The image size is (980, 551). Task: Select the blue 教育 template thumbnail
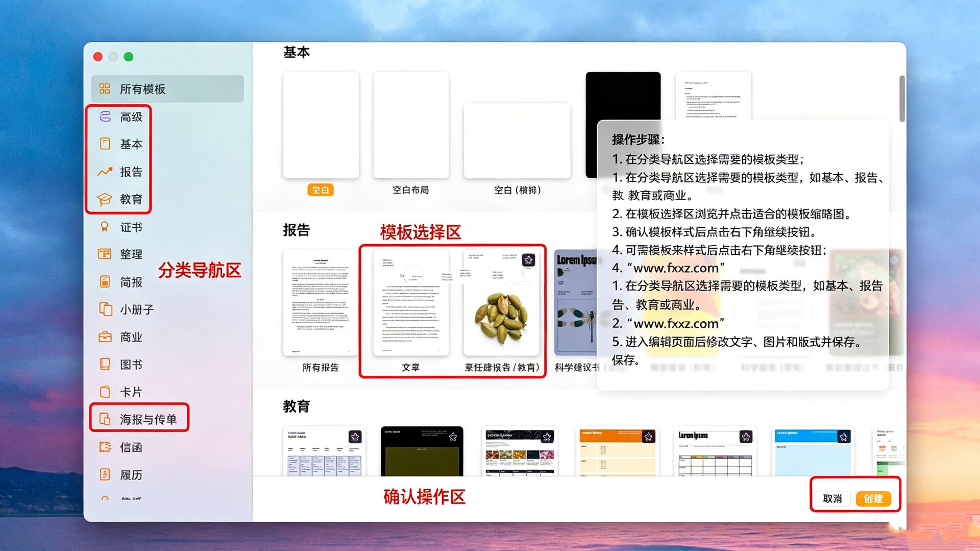coord(814,451)
